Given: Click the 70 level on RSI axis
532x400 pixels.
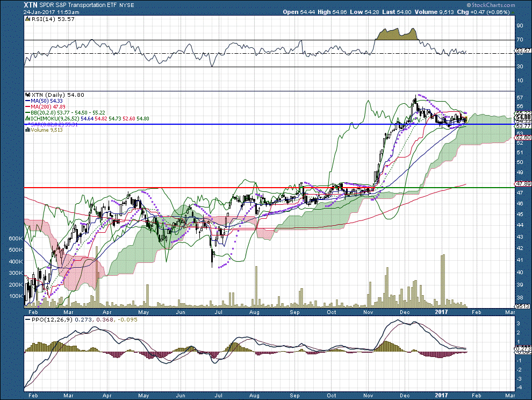Looking at the screenshot, I should coord(520,40).
